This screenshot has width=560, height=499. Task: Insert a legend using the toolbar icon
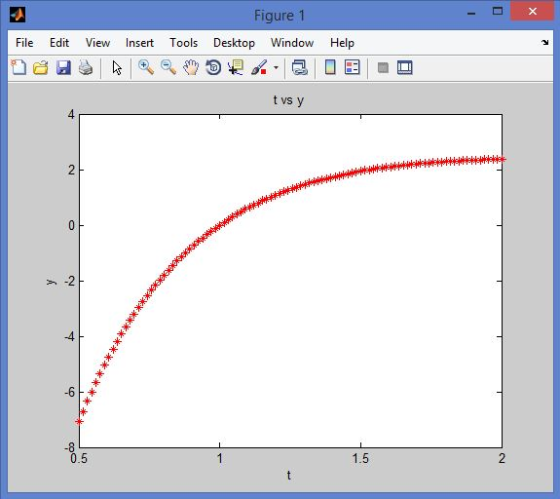pyautogui.click(x=352, y=67)
